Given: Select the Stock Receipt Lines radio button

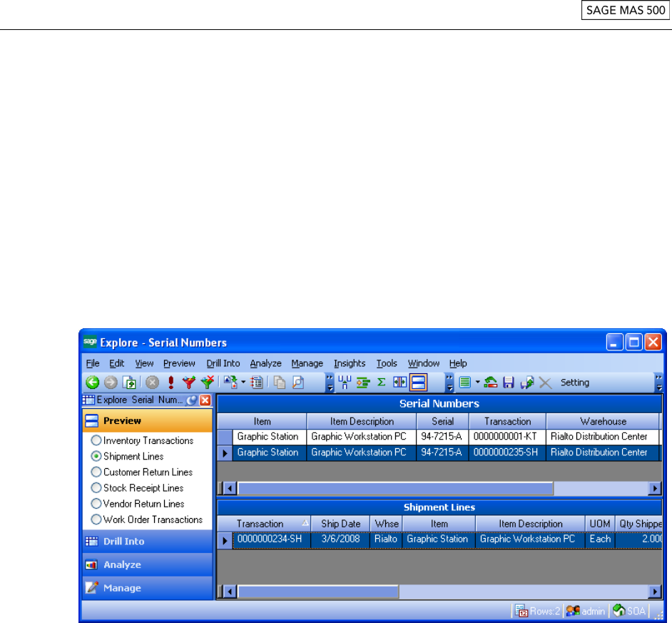Looking at the screenshot, I should [x=96, y=488].
